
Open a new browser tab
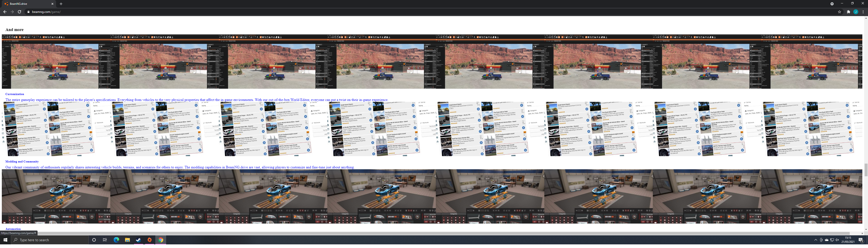pos(61,4)
